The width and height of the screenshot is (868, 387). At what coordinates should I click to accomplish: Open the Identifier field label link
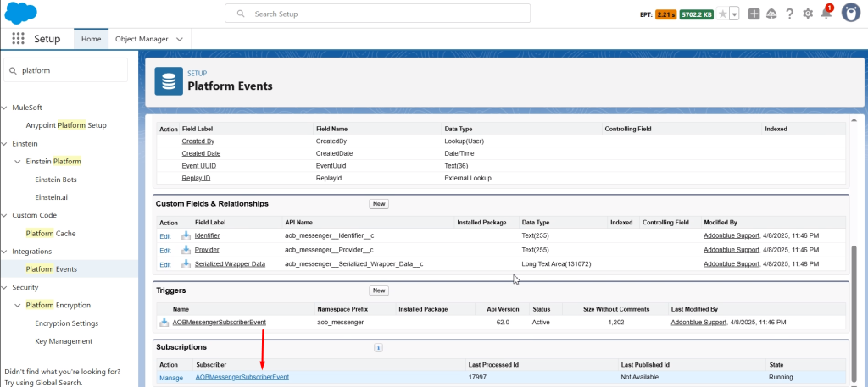(207, 235)
